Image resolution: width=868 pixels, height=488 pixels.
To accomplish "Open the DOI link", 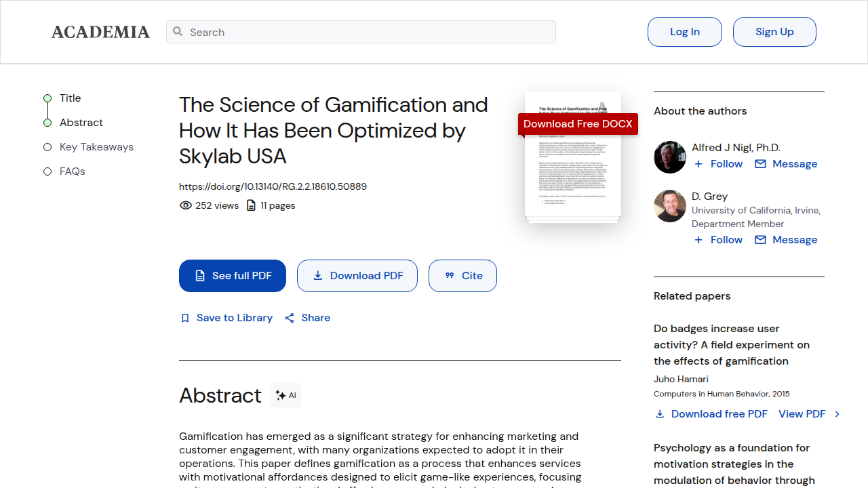I will 273,186.
